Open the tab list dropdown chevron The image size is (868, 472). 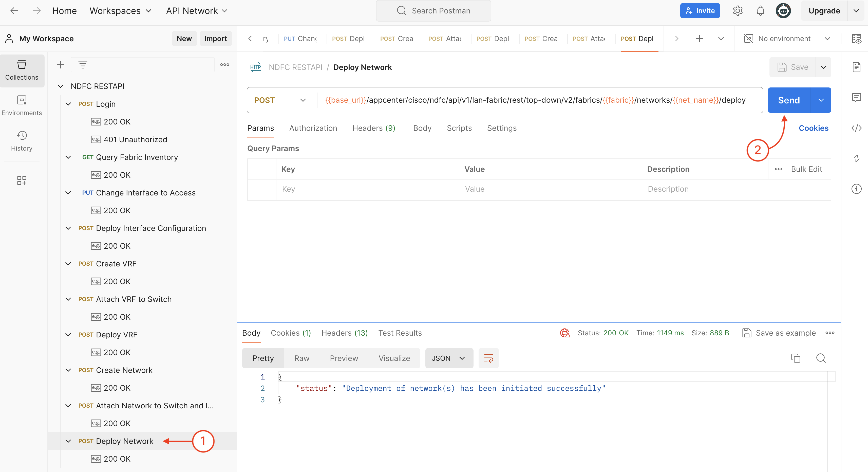point(721,39)
